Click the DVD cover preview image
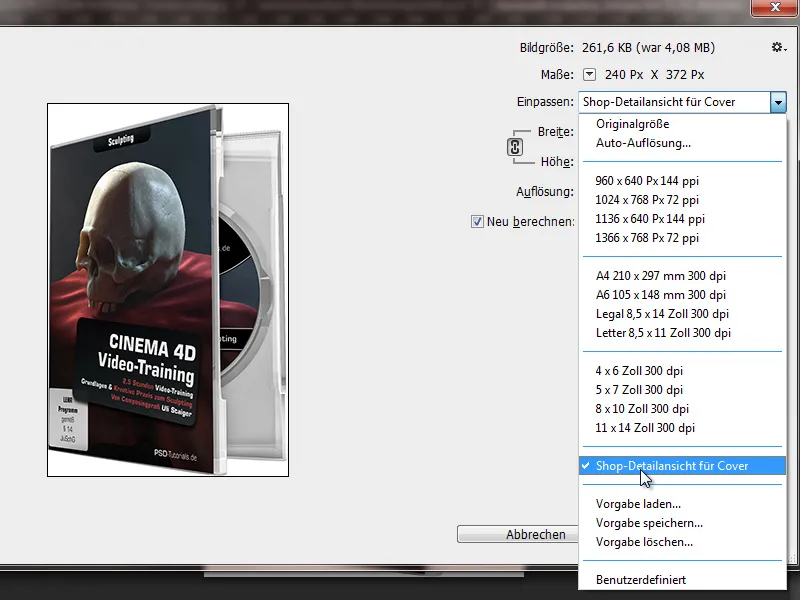This screenshot has width=800, height=600. (x=168, y=290)
